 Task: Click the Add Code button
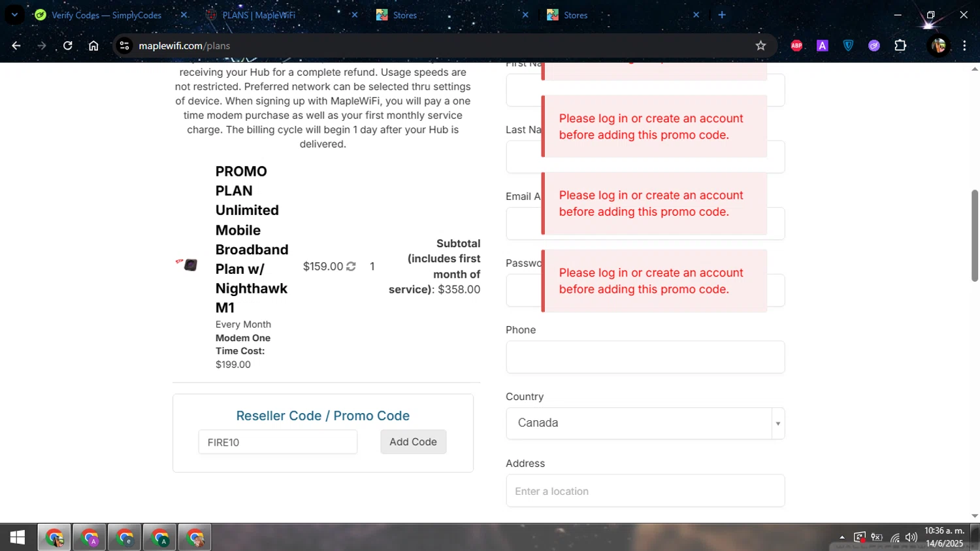(413, 442)
